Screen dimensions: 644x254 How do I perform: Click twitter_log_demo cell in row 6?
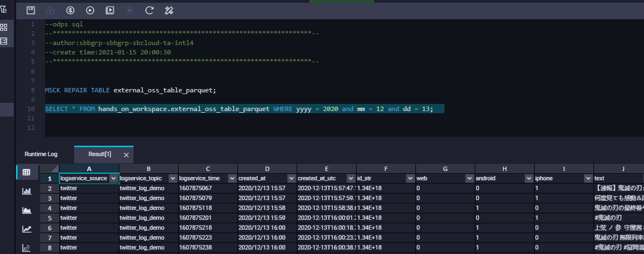tap(149, 228)
